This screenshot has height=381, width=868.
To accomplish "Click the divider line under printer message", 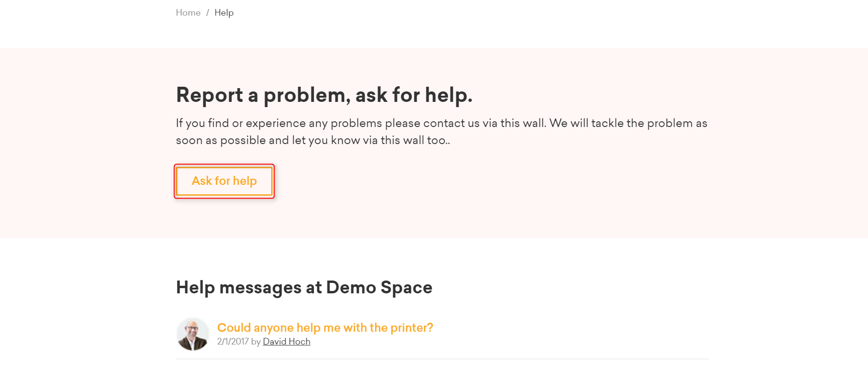I will tap(442, 359).
